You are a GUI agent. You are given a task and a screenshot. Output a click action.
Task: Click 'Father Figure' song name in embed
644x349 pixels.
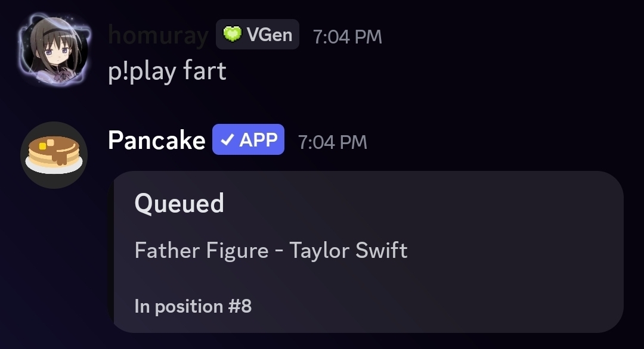202,250
